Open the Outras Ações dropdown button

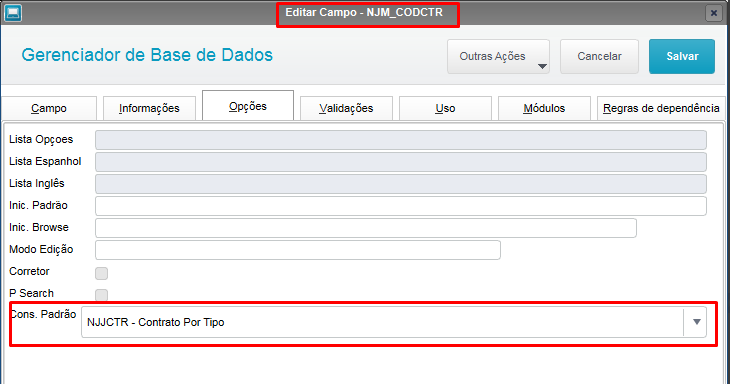point(498,56)
